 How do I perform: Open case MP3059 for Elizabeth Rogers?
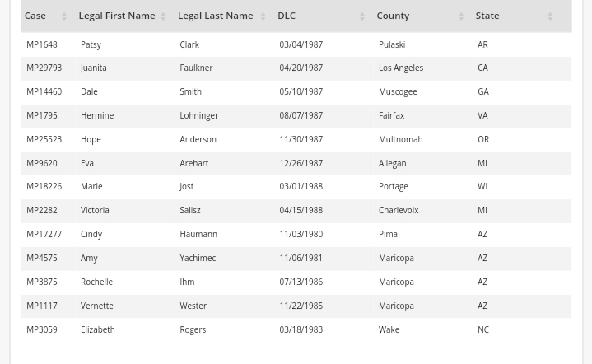tap(41, 329)
